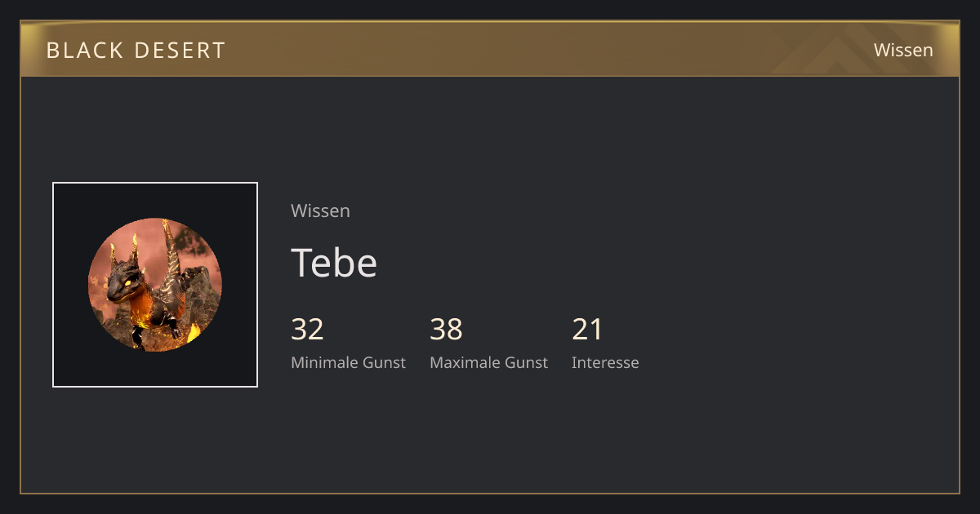The width and height of the screenshot is (980, 514).
Task: Click the small Wissen category label
Action: pos(320,210)
